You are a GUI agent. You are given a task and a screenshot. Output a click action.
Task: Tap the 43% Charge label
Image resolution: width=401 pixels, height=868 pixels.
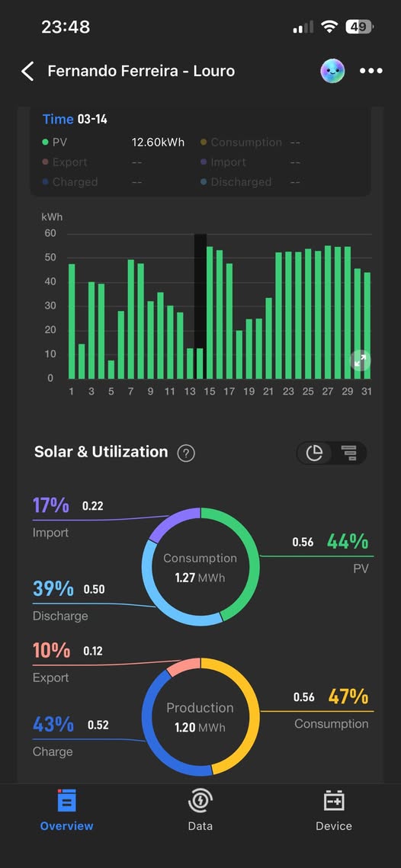[x=53, y=724]
